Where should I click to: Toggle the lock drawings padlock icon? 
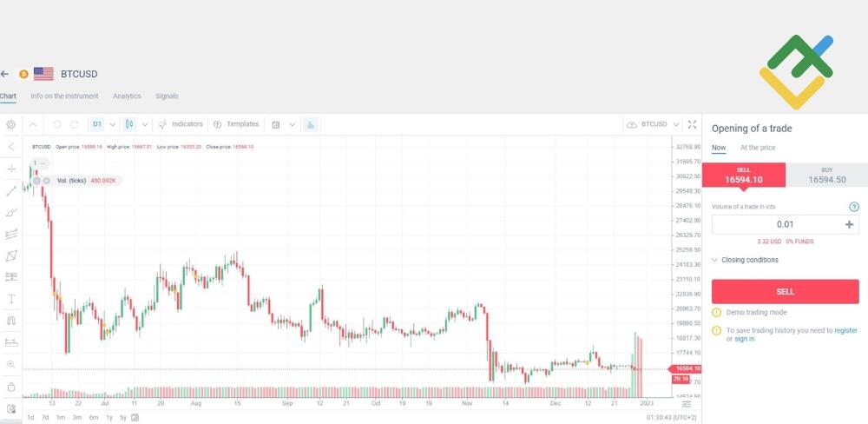[11, 386]
